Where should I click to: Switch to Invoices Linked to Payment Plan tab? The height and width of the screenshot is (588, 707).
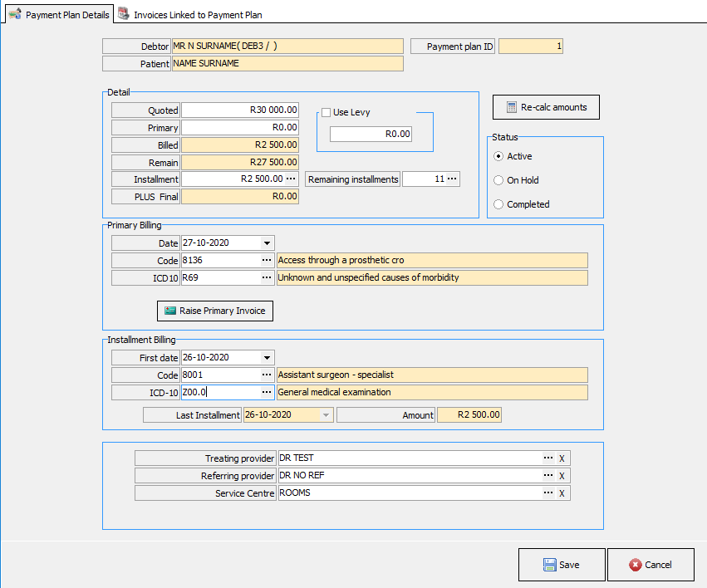coord(190,14)
